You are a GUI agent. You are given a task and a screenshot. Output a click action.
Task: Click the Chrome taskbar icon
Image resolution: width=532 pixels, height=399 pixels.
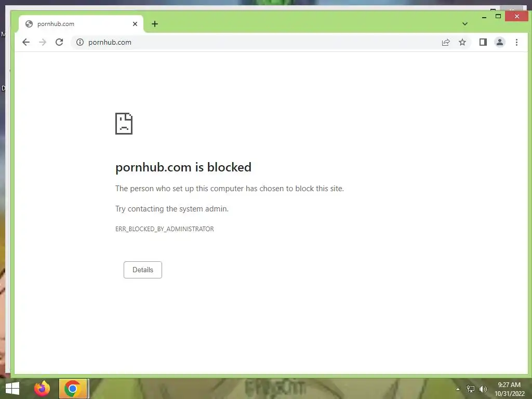click(x=73, y=389)
